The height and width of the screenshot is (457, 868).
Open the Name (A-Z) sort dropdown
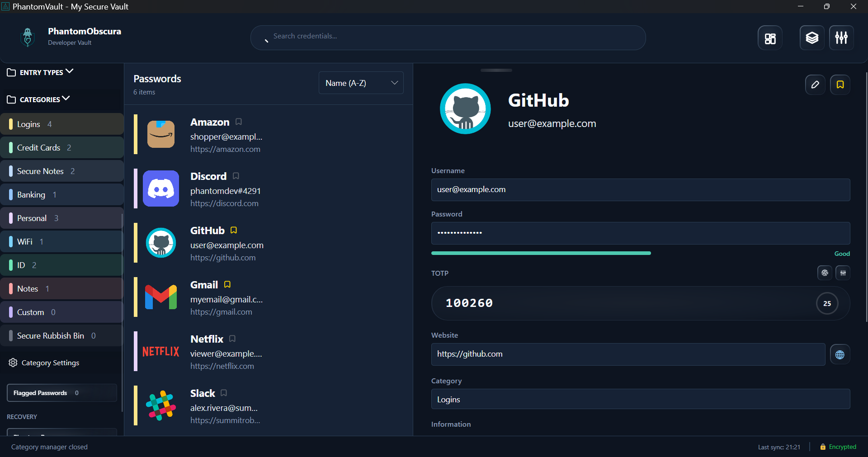(361, 83)
